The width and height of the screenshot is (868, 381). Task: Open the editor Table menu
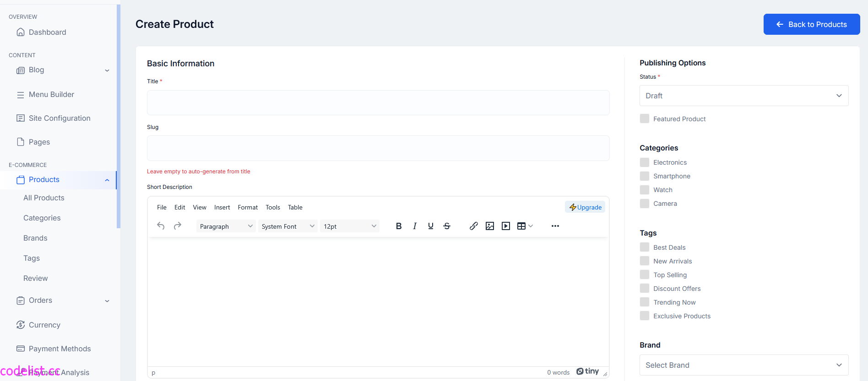(x=295, y=207)
